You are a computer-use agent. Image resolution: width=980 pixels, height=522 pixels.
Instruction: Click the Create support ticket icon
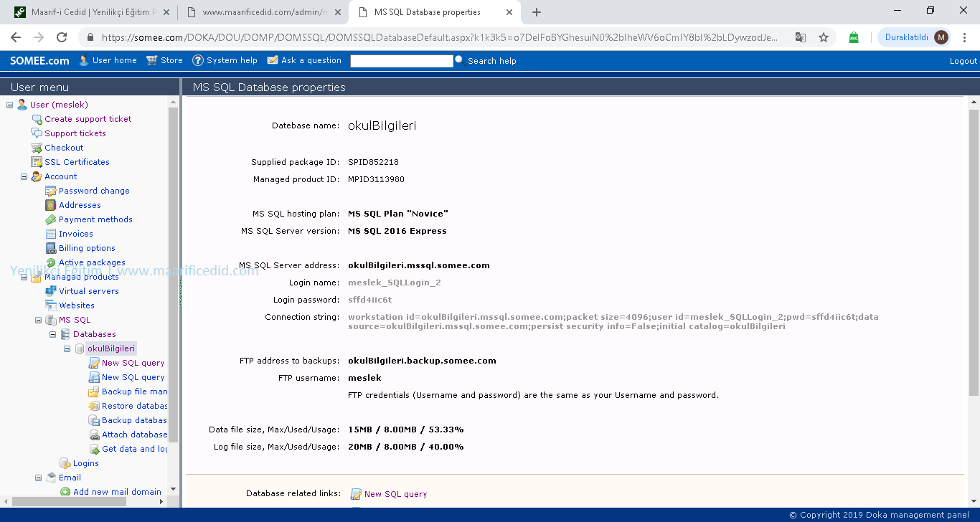37,119
